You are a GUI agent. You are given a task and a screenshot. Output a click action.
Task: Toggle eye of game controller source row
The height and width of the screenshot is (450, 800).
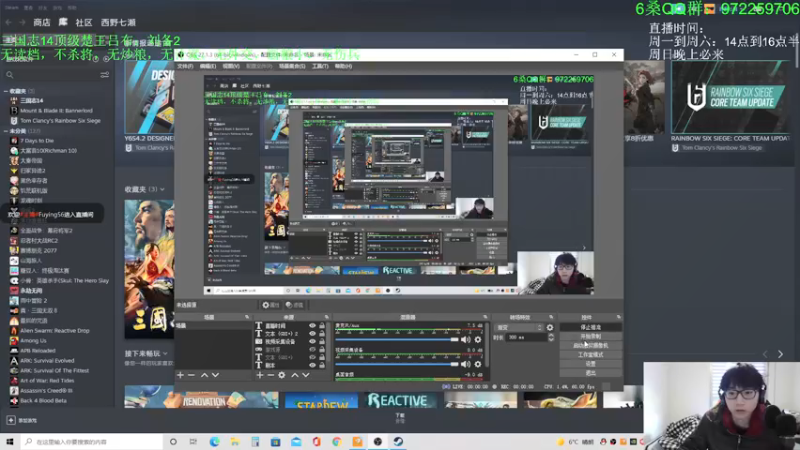[x=312, y=349]
